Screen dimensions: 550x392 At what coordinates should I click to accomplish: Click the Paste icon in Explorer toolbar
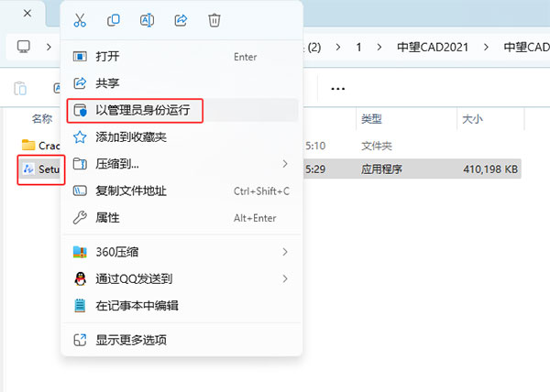coord(20,88)
